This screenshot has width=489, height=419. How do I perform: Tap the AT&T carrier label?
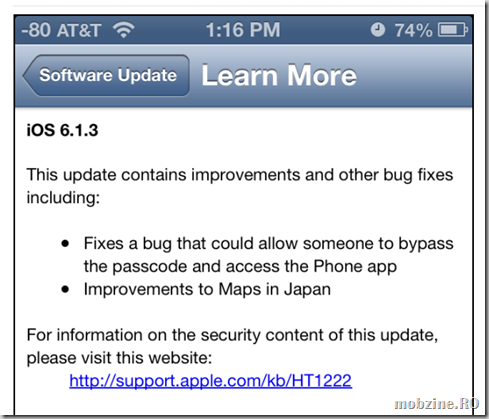tap(79, 30)
